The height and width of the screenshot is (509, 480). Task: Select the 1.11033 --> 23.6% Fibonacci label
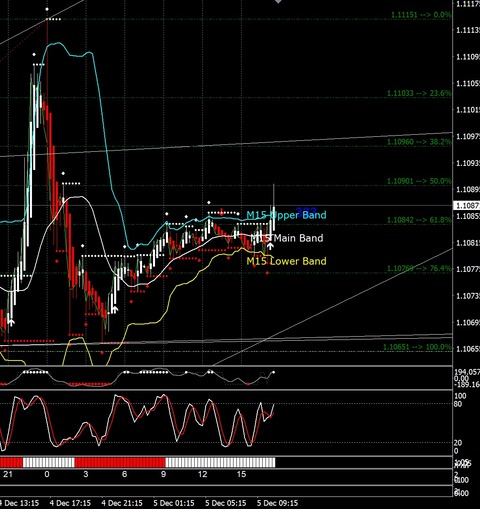[x=419, y=93]
